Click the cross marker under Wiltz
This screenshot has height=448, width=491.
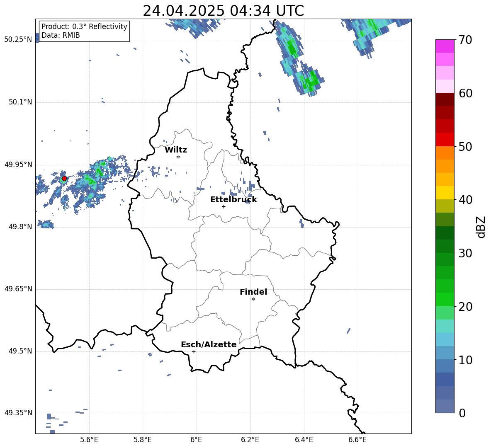pyautogui.click(x=178, y=157)
